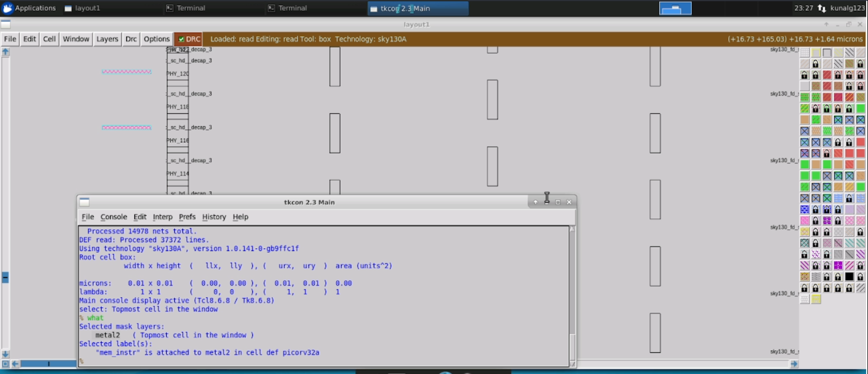This screenshot has height=374, width=868.
Task: Click the 'what' command in the console
Action: (x=95, y=318)
